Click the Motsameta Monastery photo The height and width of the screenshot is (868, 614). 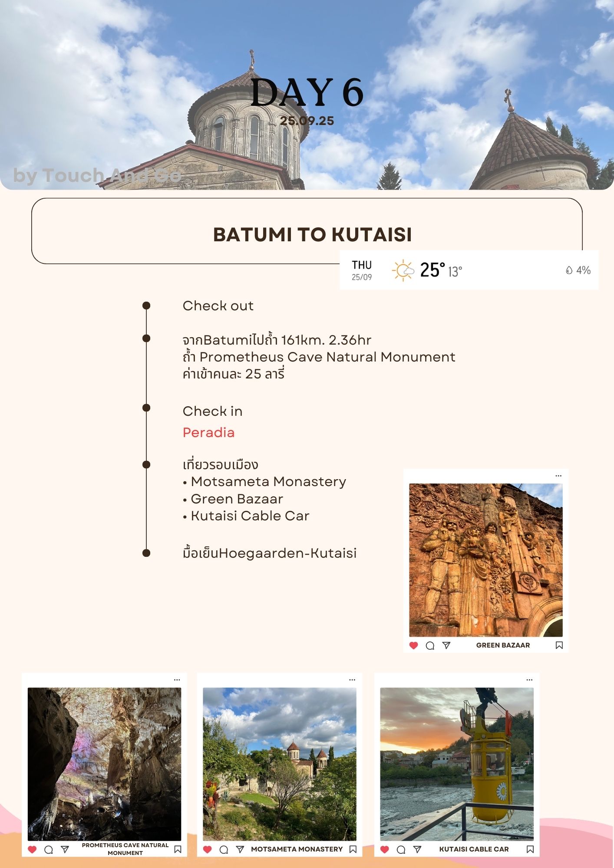click(280, 764)
